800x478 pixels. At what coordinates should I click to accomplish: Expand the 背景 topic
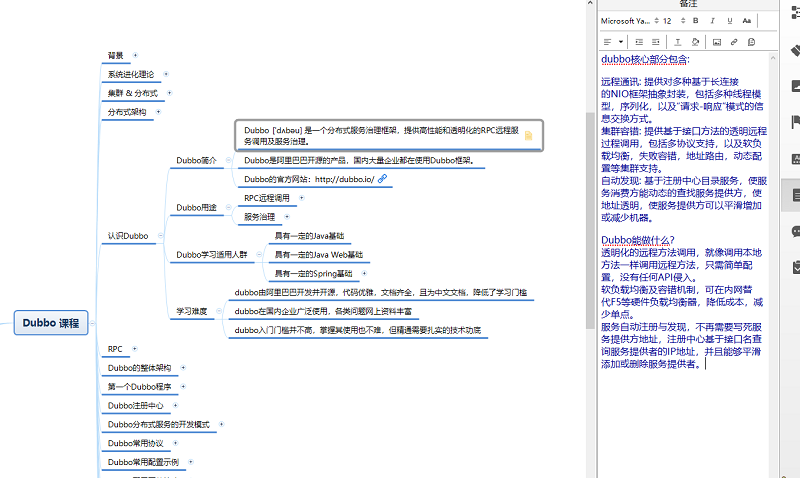pyautogui.click(x=135, y=55)
